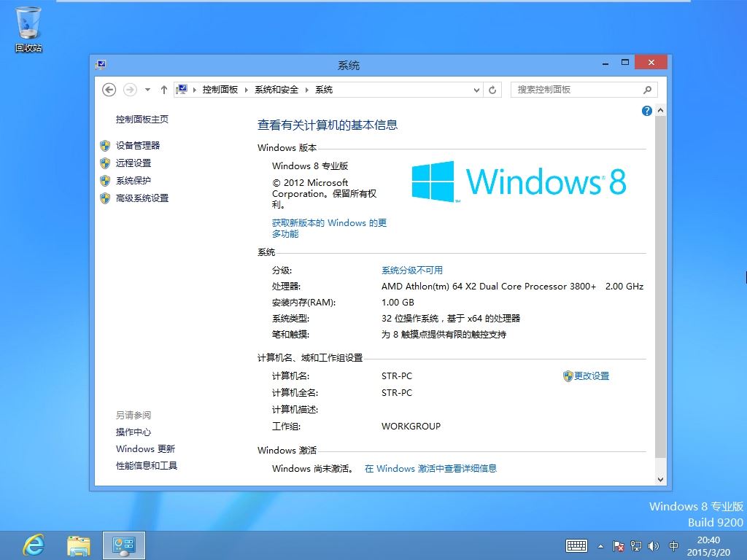Image resolution: width=747 pixels, height=560 pixels.
Task: Open the touch keyboard from taskbar
Action: pos(576,546)
